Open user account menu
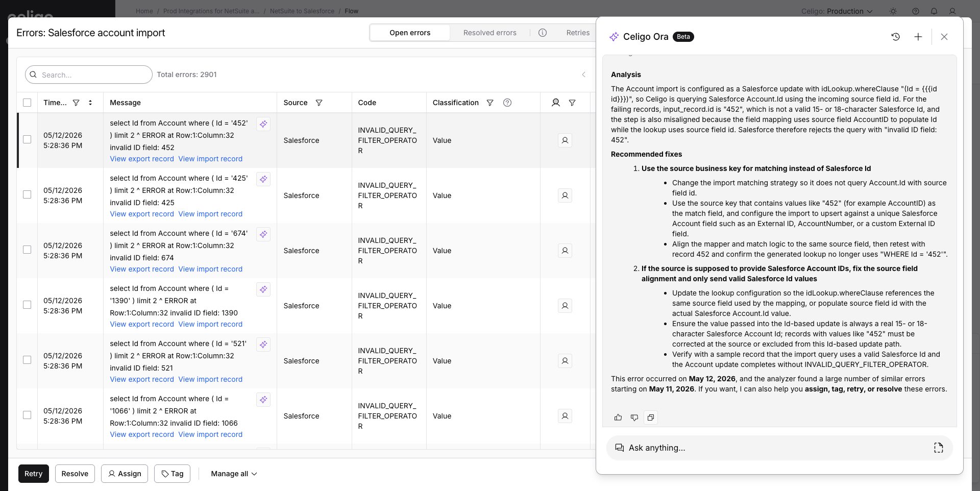The width and height of the screenshot is (980, 491). click(x=952, y=11)
